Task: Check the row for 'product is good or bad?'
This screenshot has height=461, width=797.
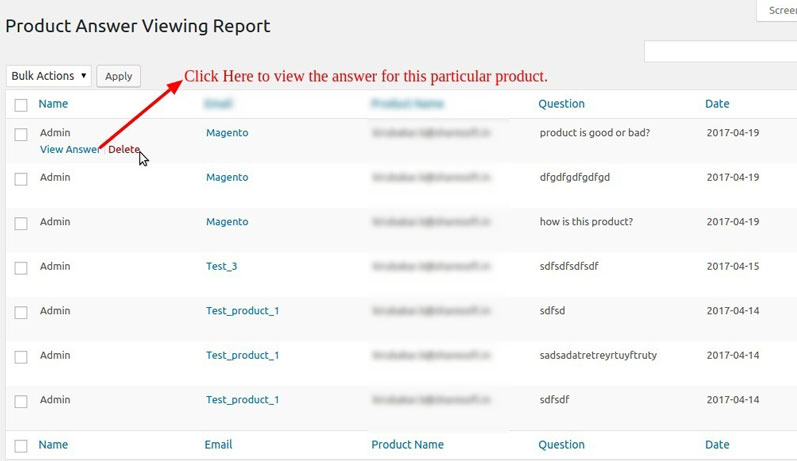Action: pyautogui.click(x=21, y=134)
